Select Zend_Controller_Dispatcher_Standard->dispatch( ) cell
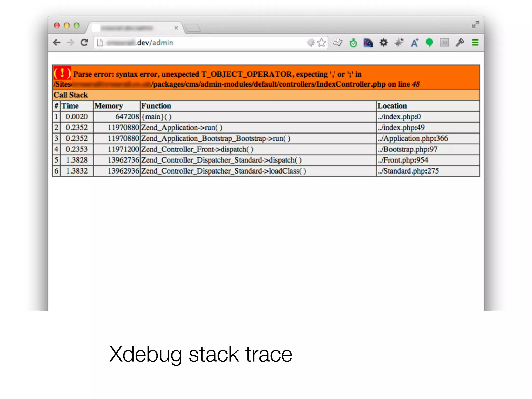The image size is (532, 399). click(258, 160)
